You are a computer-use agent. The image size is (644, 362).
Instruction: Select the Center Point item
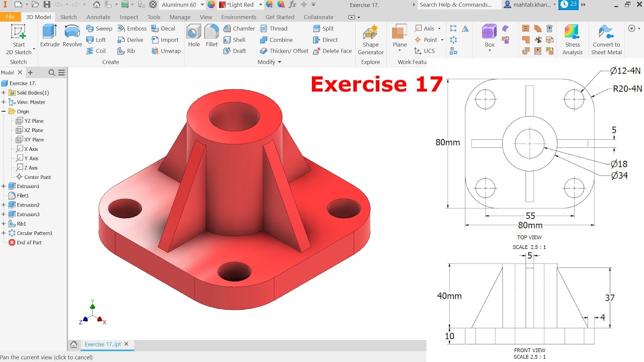tap(34, 177)
